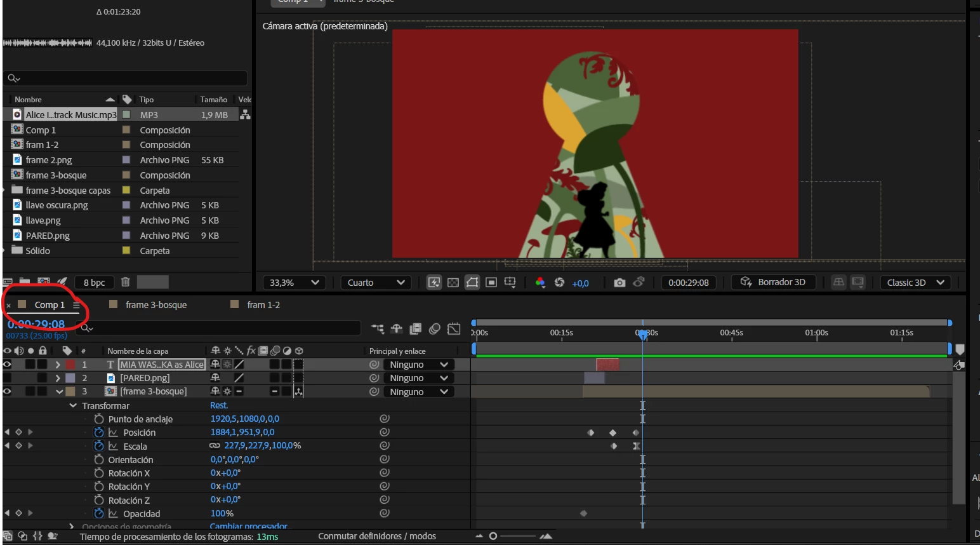Click the Comp 1 panel menu icon
This screenshot has height=545, width=980.
pos(76,305)
